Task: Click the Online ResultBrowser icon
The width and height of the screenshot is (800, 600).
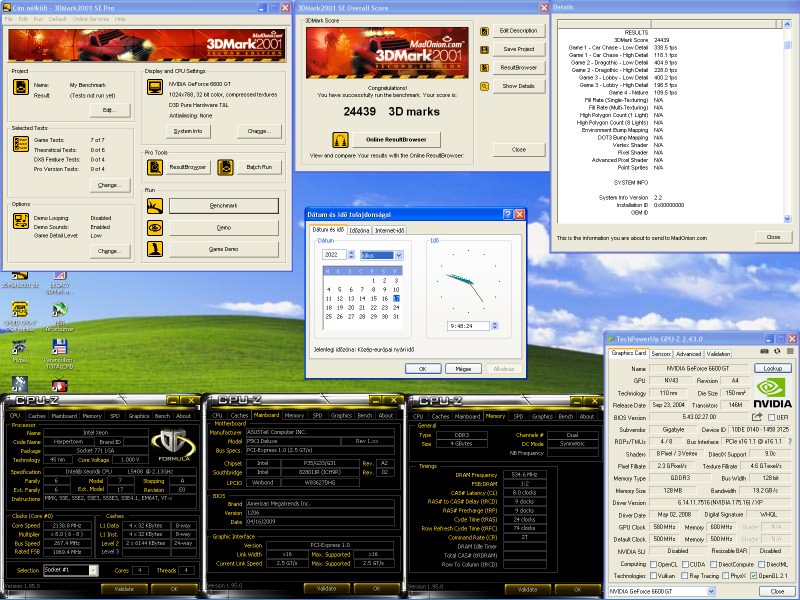Action: tap(342, 139)
